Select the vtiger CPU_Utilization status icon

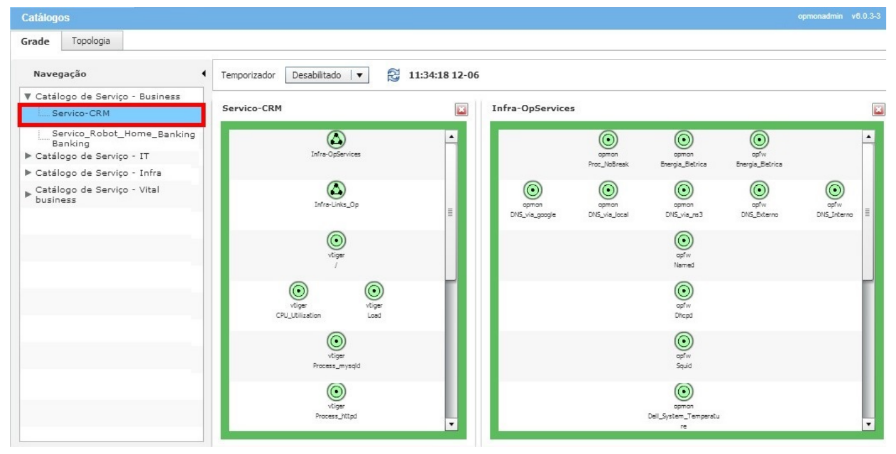298,291
